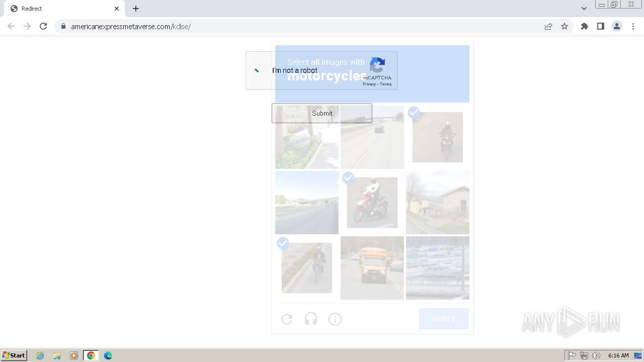This screenshot has width=644, height=362.
Task: Get an audio challenge via headphones icon
Action: click(x=311, y=319)
